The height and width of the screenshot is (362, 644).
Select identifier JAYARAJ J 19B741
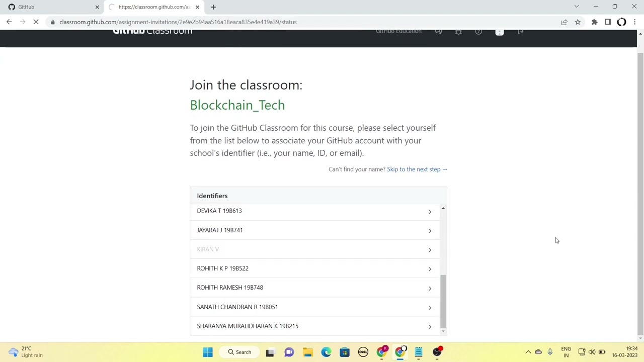point(314,230)
